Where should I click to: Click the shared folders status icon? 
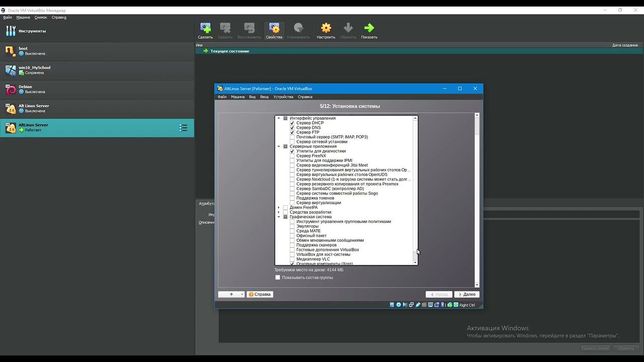click(424, 305)
